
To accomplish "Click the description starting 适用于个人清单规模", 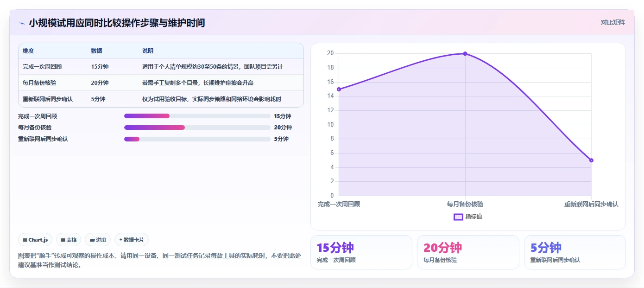I will pos(212,67).
